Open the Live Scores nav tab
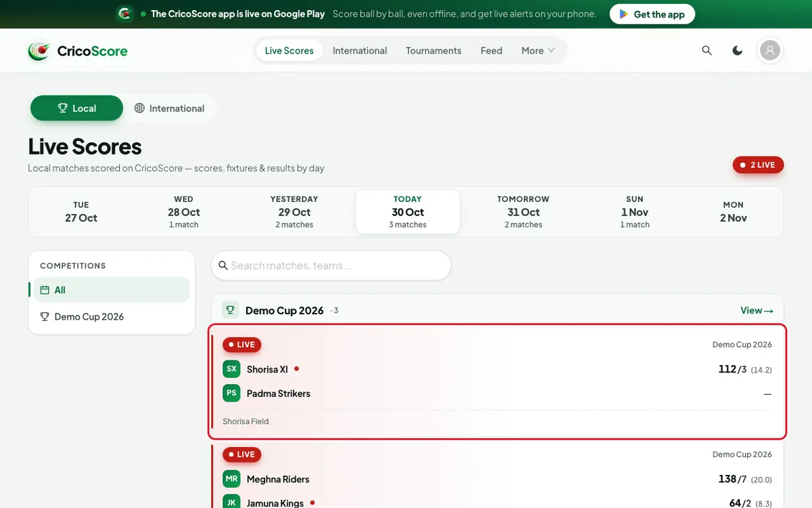The height and width of the screenshot is (508, 812). tap(290, 51)
